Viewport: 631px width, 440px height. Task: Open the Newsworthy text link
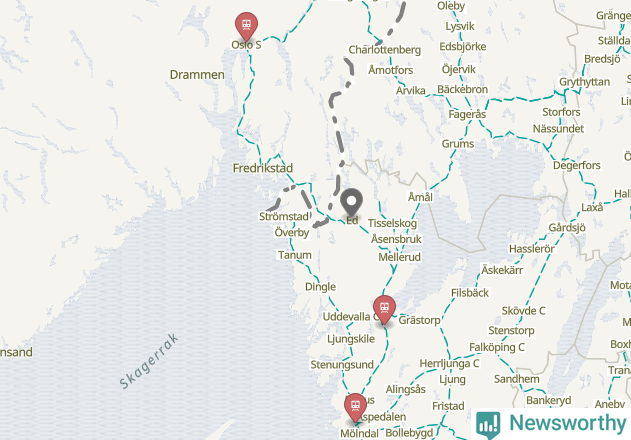567,423
